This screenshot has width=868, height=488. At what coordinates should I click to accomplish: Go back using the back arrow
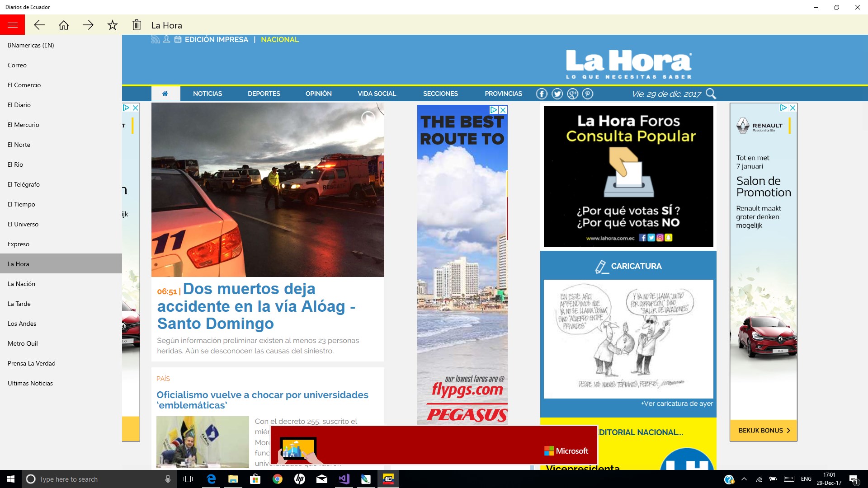pos(39,25)
